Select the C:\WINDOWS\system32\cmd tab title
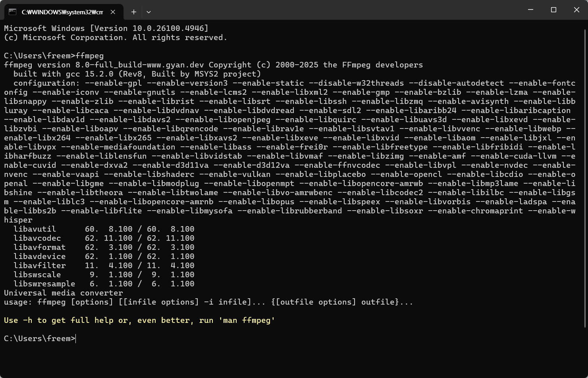Viewport: 588px width, 378px height. tap(62, 12)
